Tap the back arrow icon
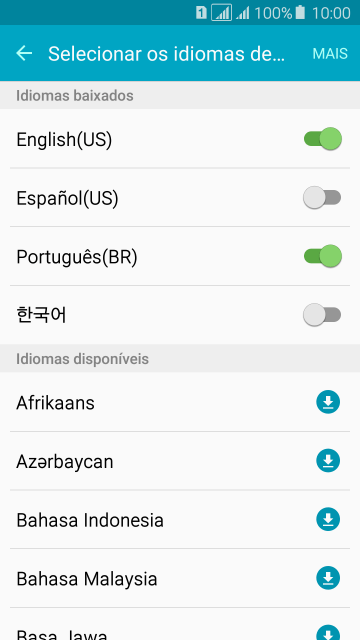Image resolution: width=360 pixels, height=640 pixels. coord(24,53)
